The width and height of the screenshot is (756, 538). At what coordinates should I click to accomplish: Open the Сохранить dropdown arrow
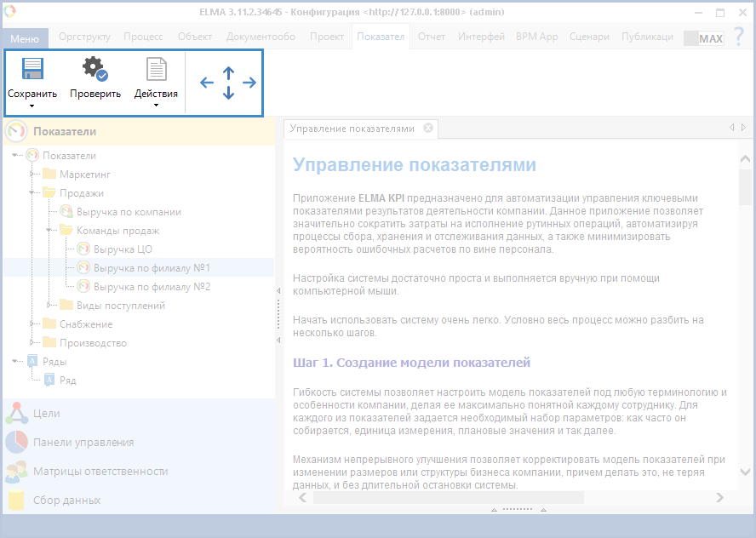pyautogui.click(x=32, y=106)
